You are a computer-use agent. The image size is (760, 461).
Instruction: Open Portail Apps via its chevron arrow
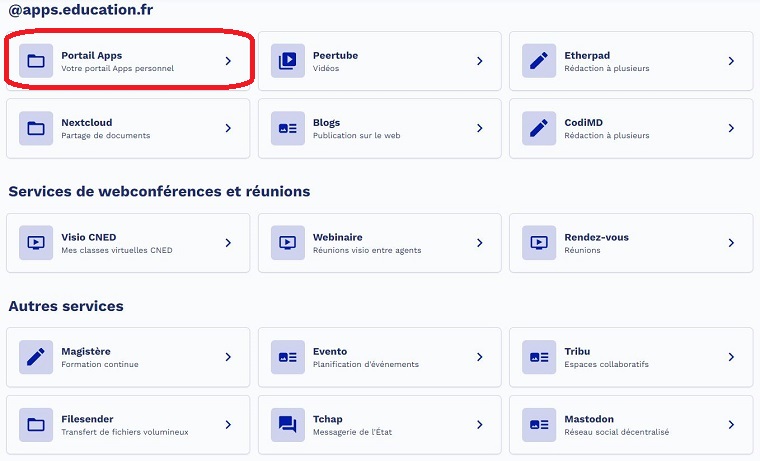click(x=228, y=61)
